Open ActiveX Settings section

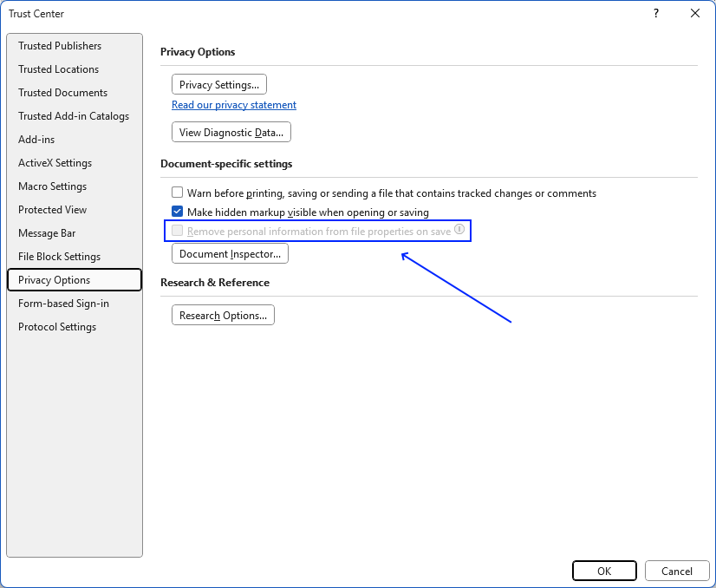pos(55,162)
